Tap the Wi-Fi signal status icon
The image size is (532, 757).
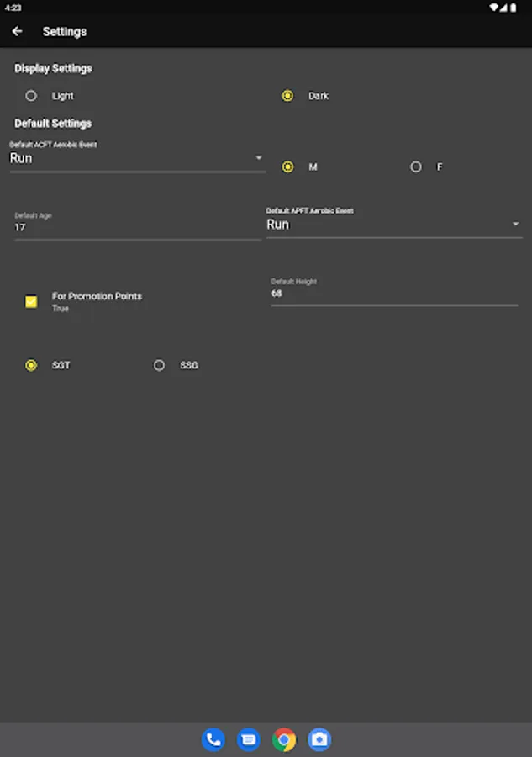pyautogui.click(x=494, y=7)
